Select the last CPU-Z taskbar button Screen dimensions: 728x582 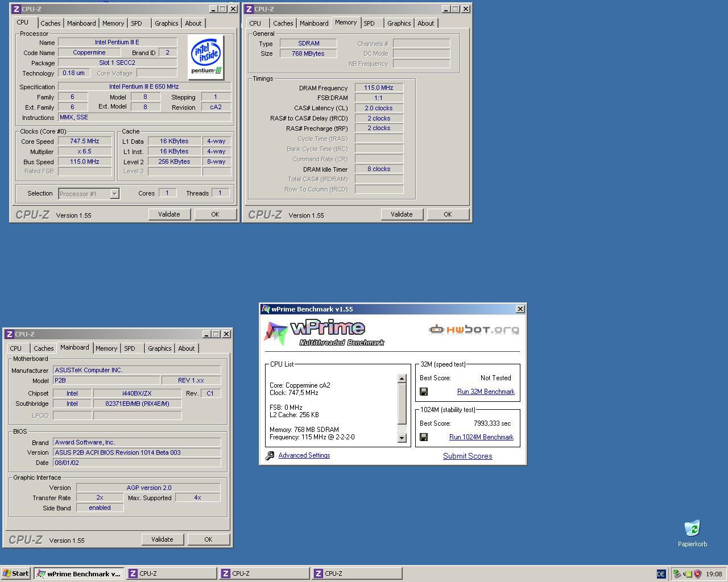357,573
